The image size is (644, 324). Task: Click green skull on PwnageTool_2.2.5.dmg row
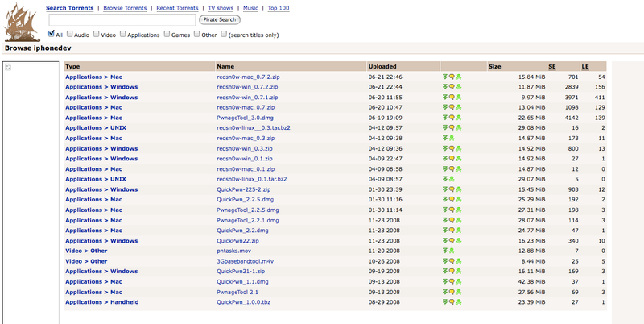(x=458, y=210)
